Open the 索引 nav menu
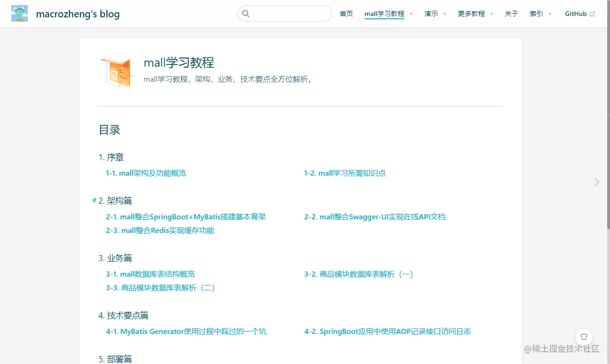 536,14
